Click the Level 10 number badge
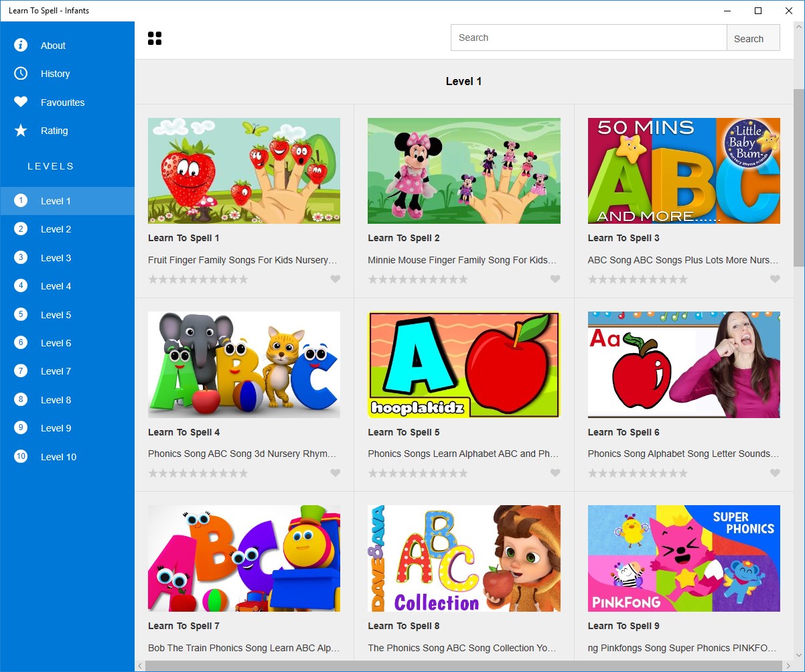 click(21, 457)
